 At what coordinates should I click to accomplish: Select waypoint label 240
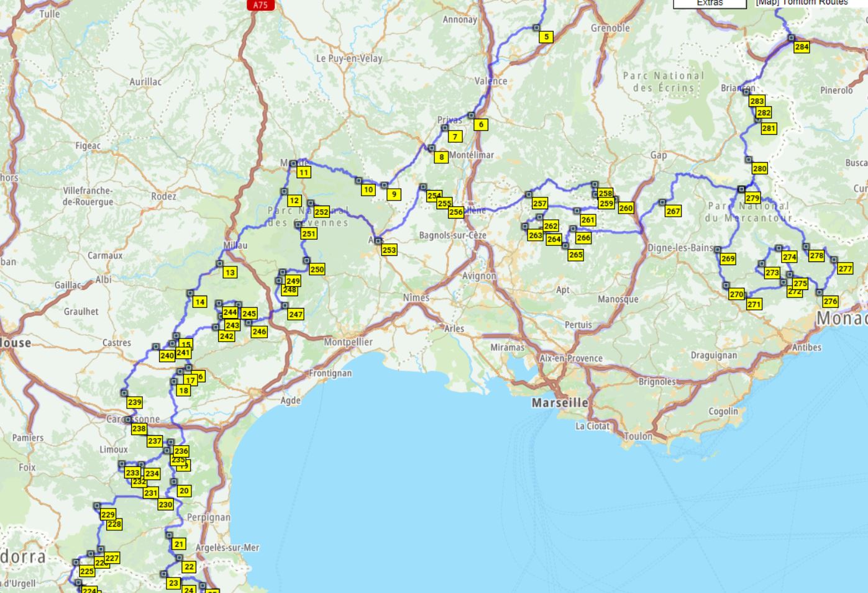coord(167,356)
